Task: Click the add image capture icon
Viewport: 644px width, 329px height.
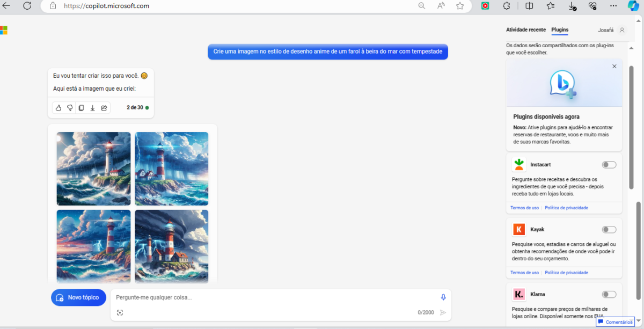Action: 120,312
